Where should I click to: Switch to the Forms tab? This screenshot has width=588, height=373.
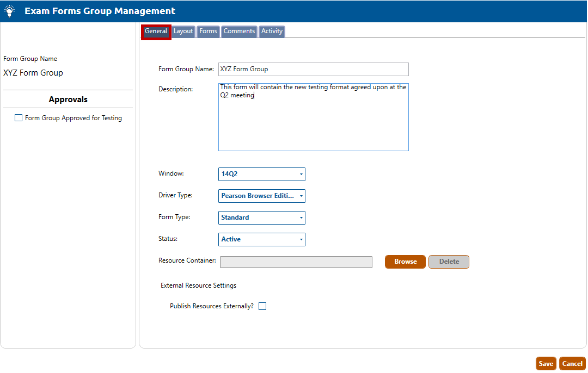[x=208, y=32]
